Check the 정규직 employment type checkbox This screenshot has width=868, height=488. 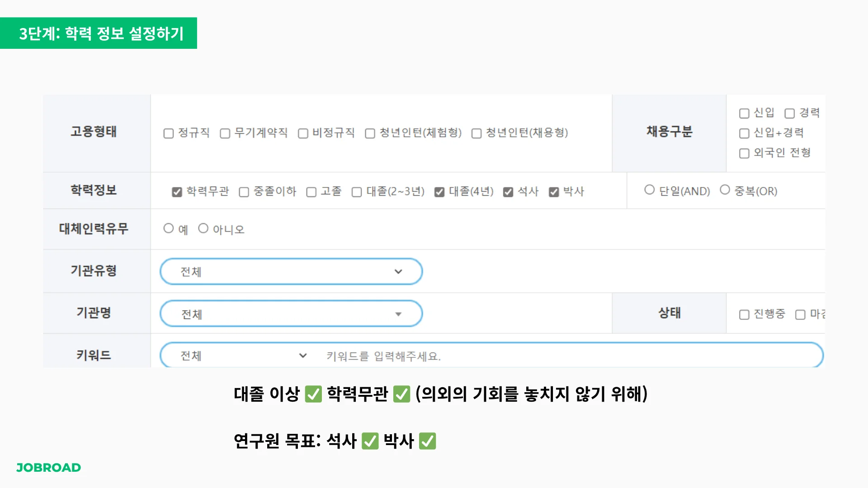(x=168, y=133)
